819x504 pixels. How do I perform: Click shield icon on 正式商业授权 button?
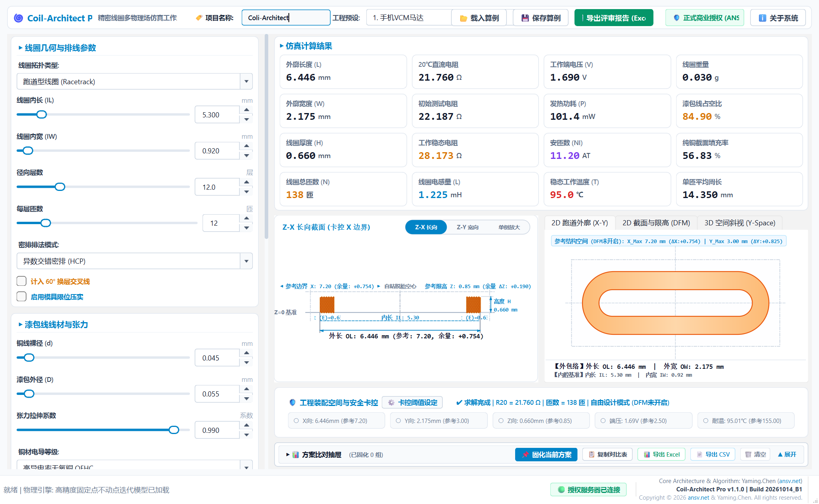(x=676, y=18)
